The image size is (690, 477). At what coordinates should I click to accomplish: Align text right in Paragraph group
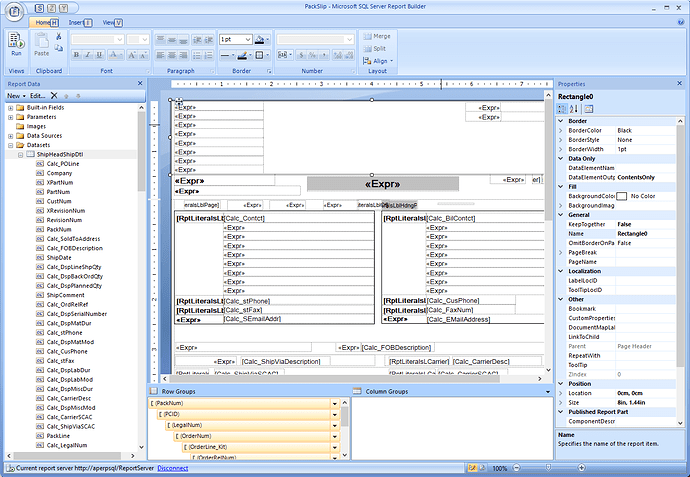click(x=184, y=55)
